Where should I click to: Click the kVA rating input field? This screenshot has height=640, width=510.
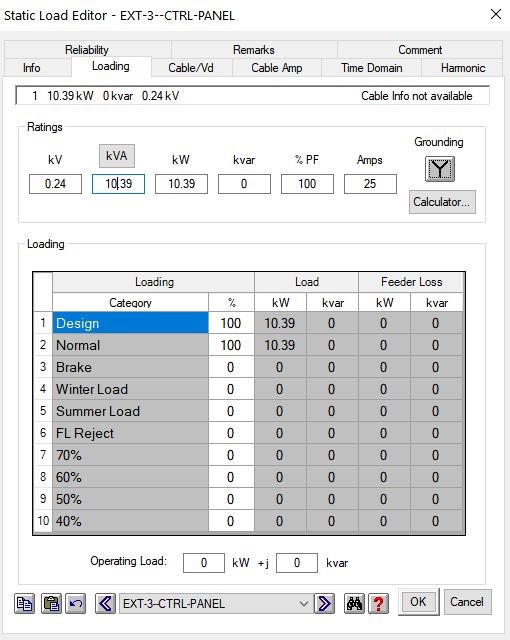pyautogui.click(x=118, y=184)
